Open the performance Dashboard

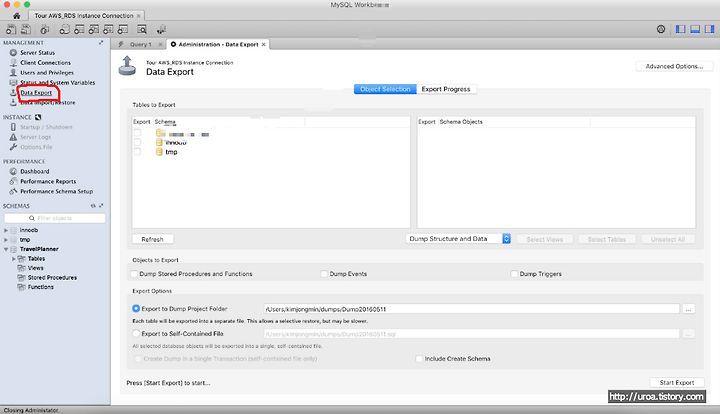click(x=34, y=171)
